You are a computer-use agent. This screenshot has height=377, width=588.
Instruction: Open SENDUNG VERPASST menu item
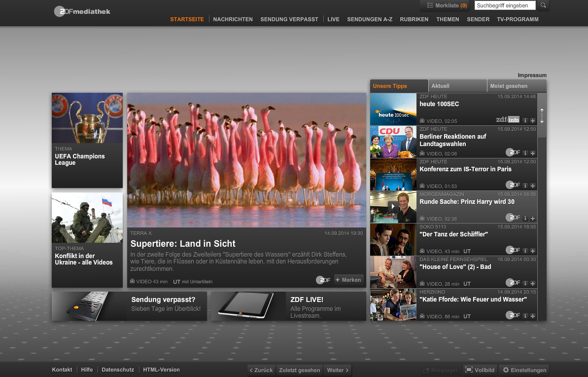coord(289,19)
